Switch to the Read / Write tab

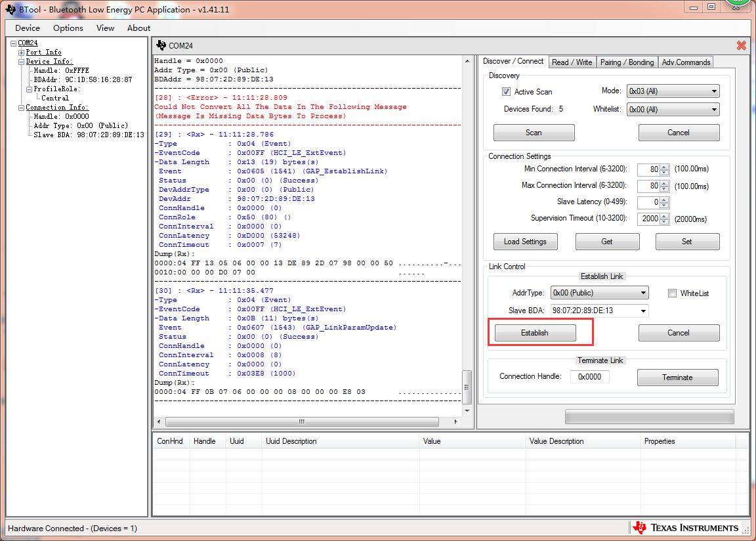pos(572,62)
